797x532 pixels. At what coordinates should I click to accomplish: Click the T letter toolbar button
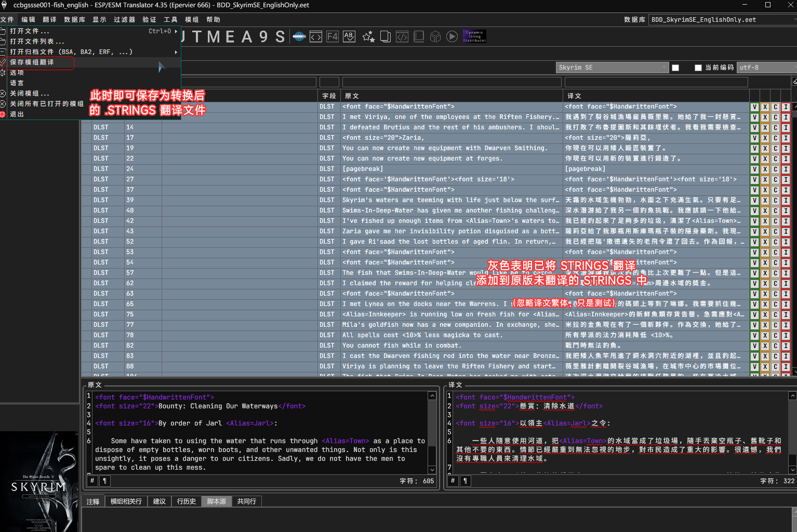(x=197, y=37)
